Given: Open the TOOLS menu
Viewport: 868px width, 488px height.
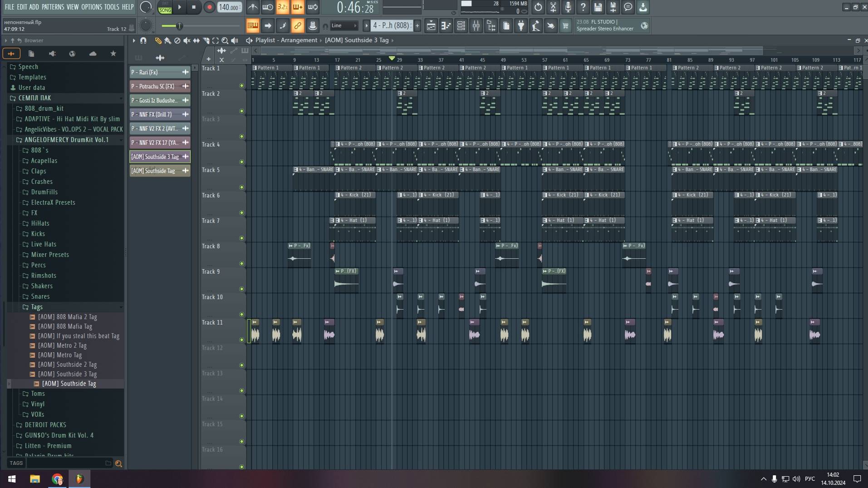Looking at the screenshot, I should (112, 7).
